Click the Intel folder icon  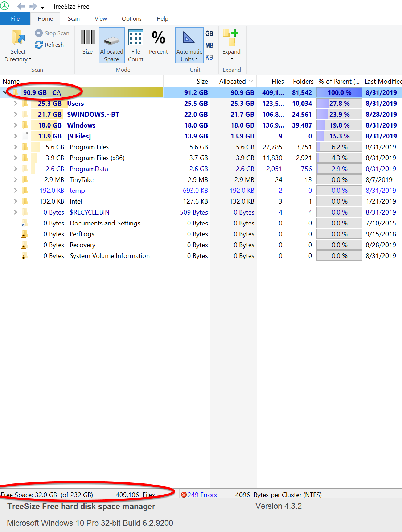(x=25, y=201)
